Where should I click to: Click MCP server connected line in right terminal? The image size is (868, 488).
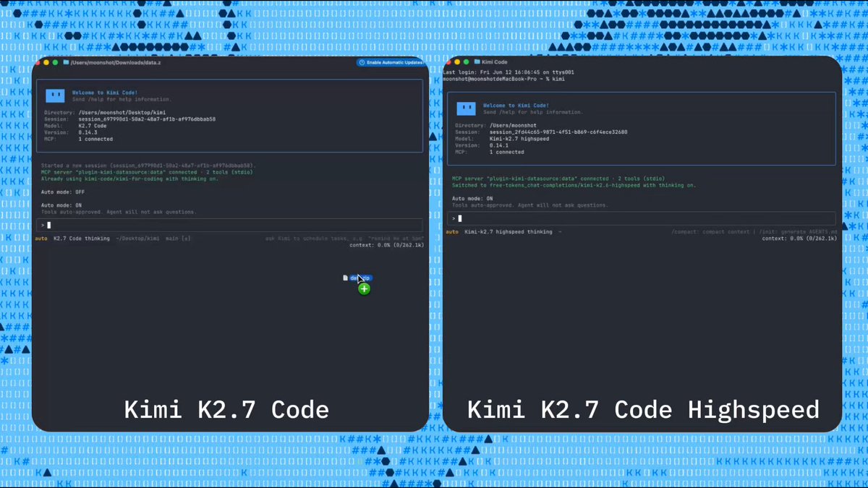[558, 179]
